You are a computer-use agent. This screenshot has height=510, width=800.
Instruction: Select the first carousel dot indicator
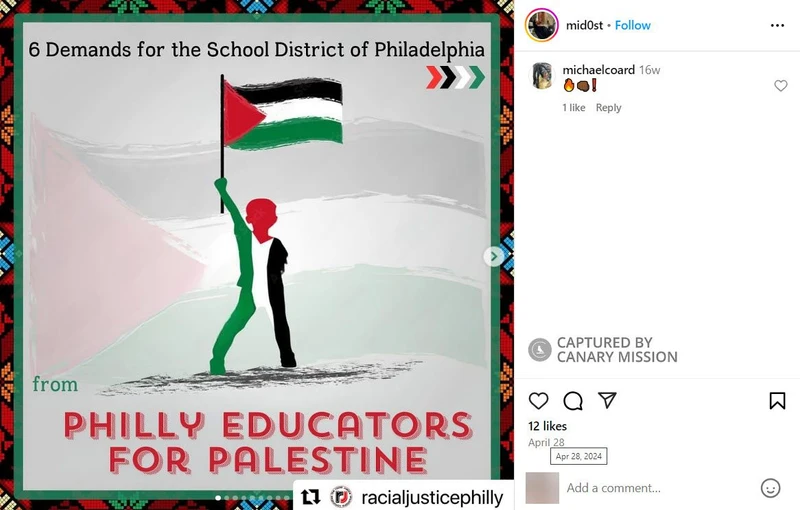[218, 498]
